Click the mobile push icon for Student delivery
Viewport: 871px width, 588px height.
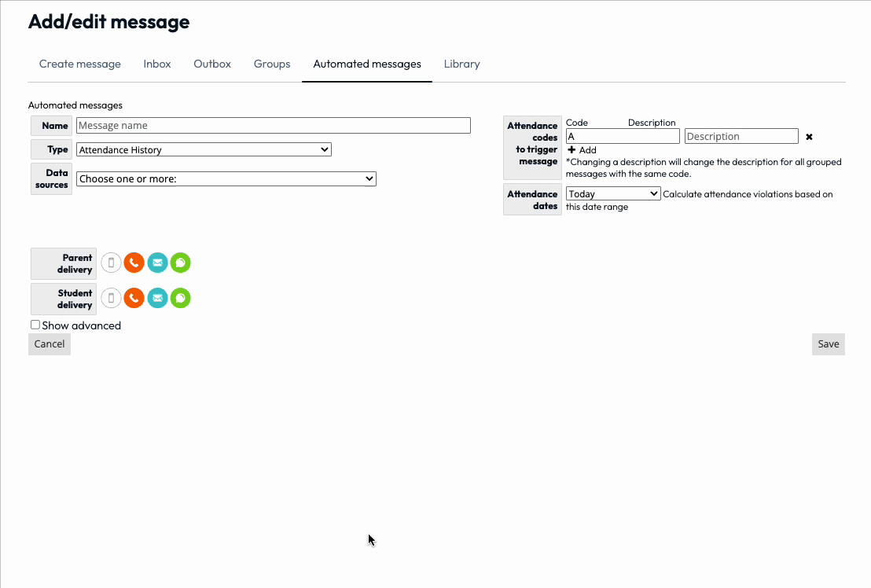(x=110, y=298)
